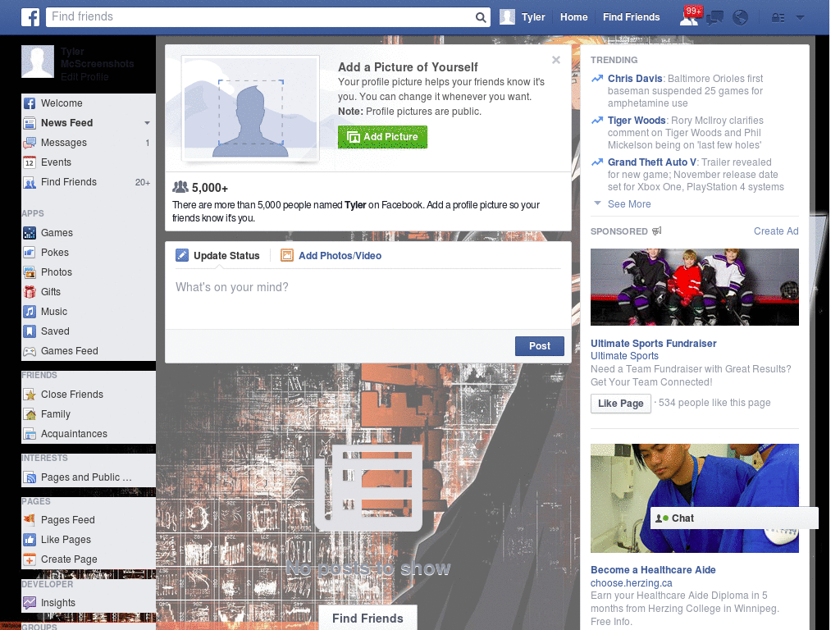Image resolution: width=840 pixels, height=630 pixels.
Task: Click the hockey team ad image
Action: click(694, 287)
